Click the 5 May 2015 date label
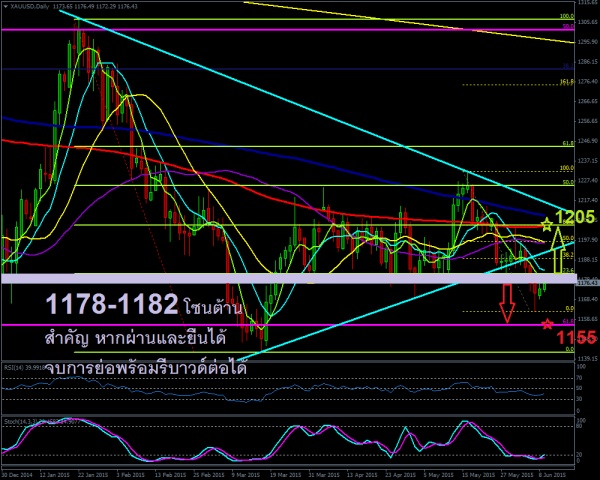Screen dimensions: 600x480 tap(438, 475)
